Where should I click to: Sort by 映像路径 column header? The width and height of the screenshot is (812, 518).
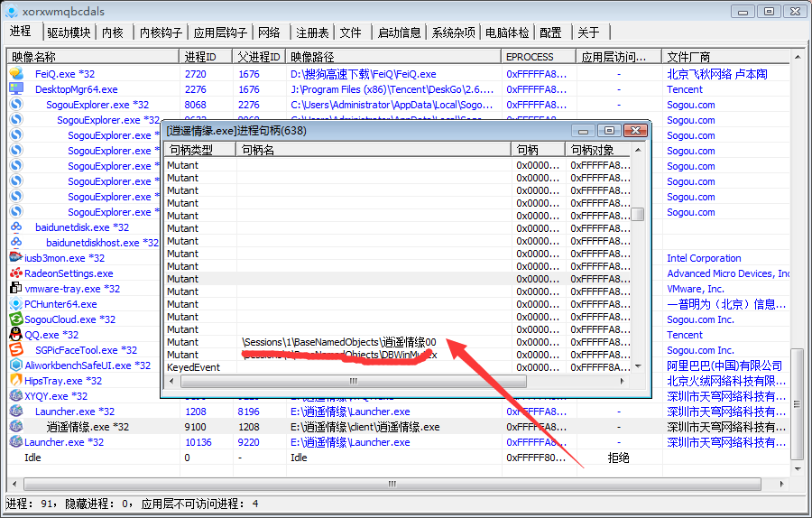click(x=393, y=57)
